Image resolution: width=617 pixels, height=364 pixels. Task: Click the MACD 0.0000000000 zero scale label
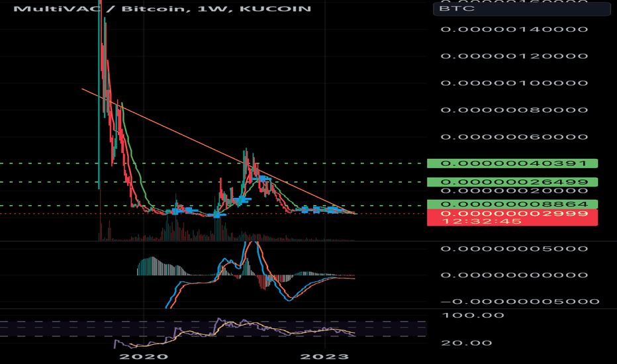coord(514,275)
